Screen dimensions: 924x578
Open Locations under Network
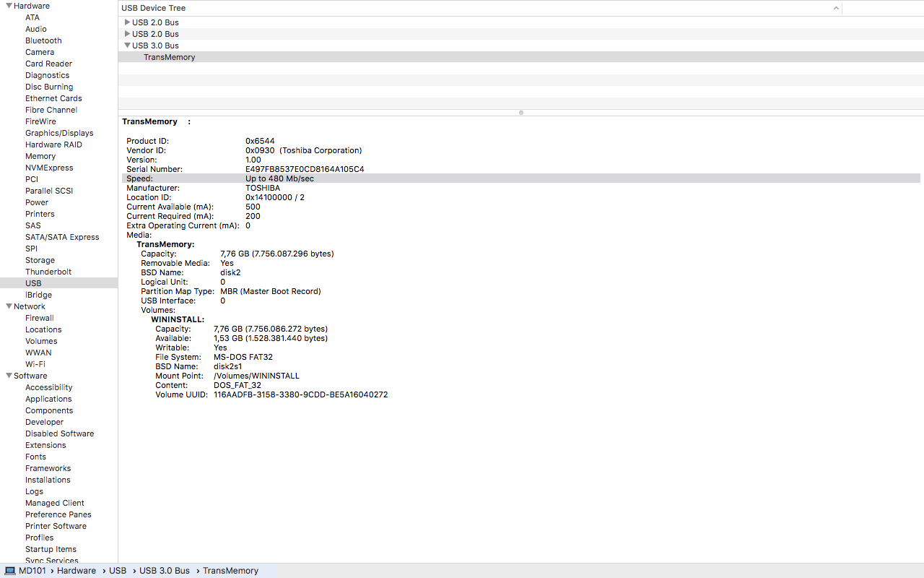pyautogui.click(x=43, y=329)
